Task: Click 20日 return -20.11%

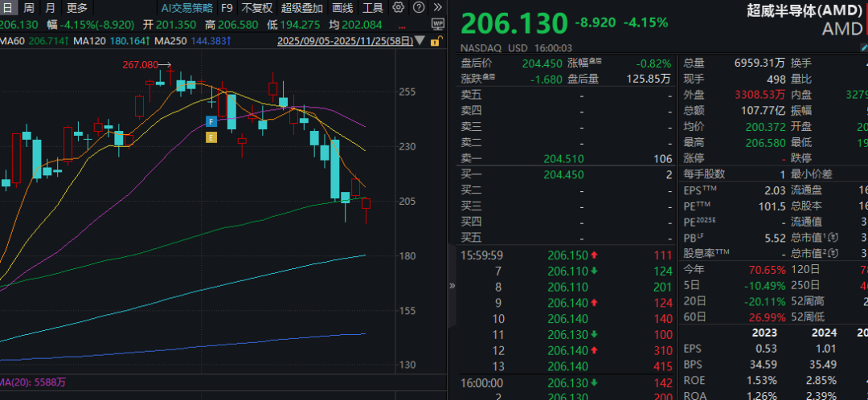Action: coord(766,302)
